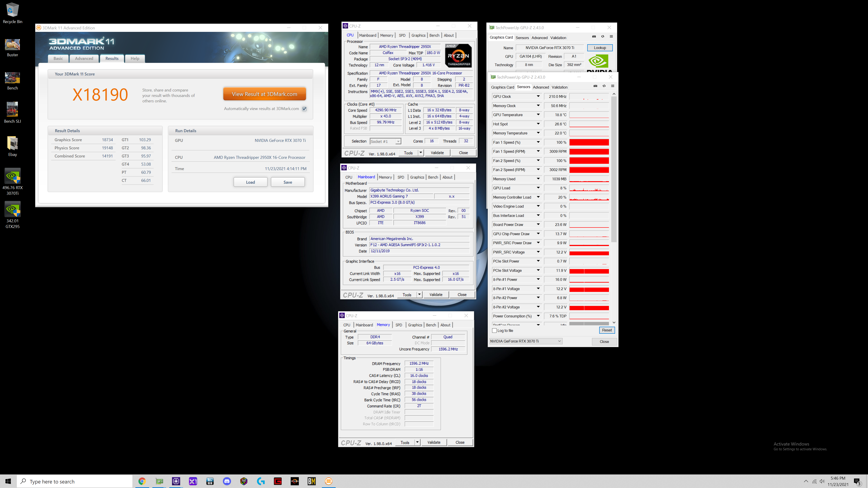
Task: Open GPU Clock sensor dropdown arrow
Action: click(538, 96)
